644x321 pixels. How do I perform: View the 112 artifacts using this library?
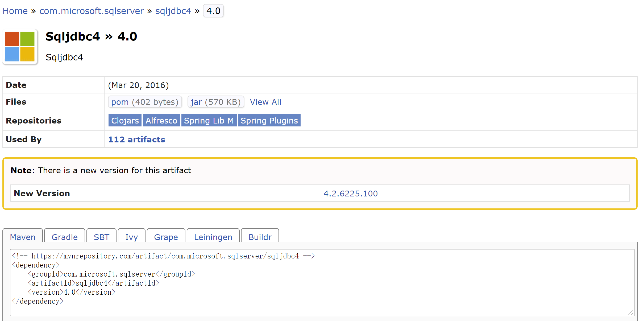(x=136, y=139)
